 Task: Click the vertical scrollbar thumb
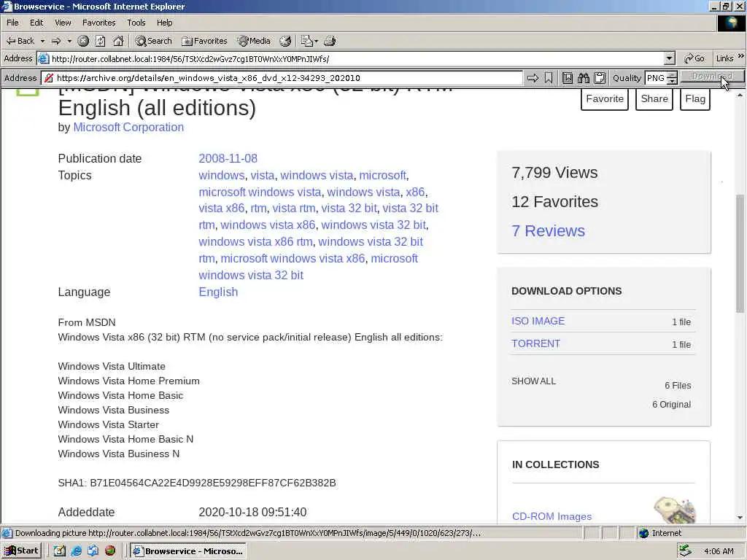[x=740, y=253]
